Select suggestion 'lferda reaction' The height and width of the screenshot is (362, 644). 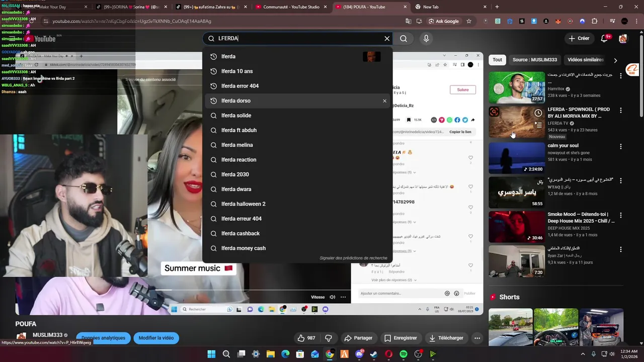coord(298,160)
